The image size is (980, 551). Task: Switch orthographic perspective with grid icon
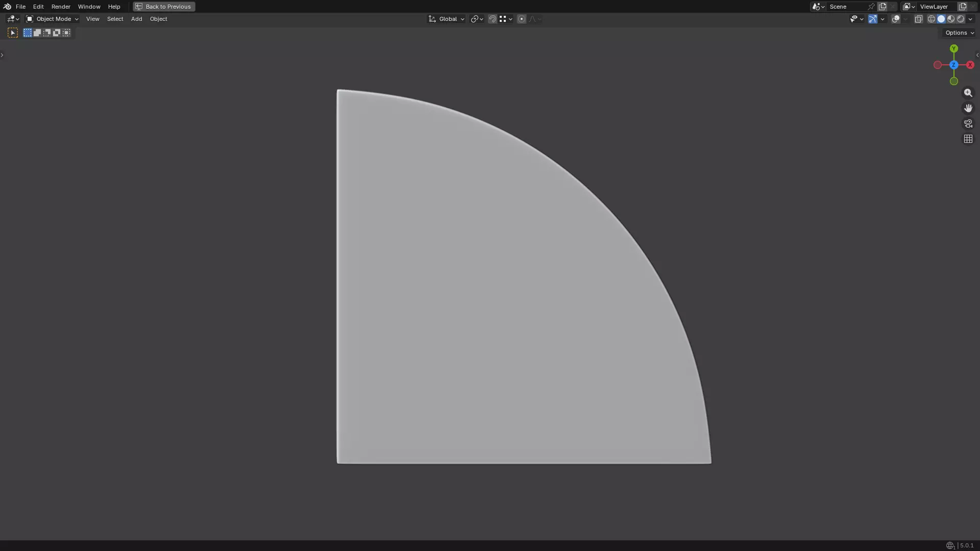point(968,139)
